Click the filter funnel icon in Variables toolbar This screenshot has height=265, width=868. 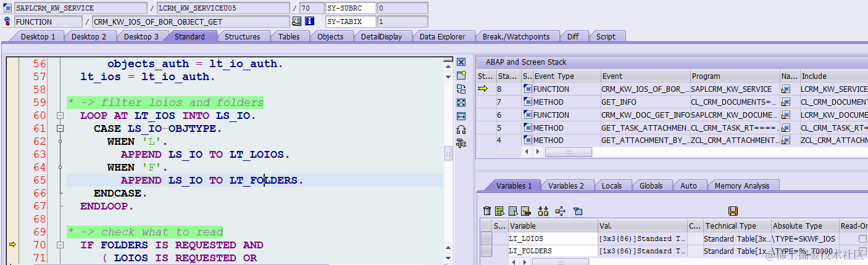pyautogui.click(x=578, y=211)
